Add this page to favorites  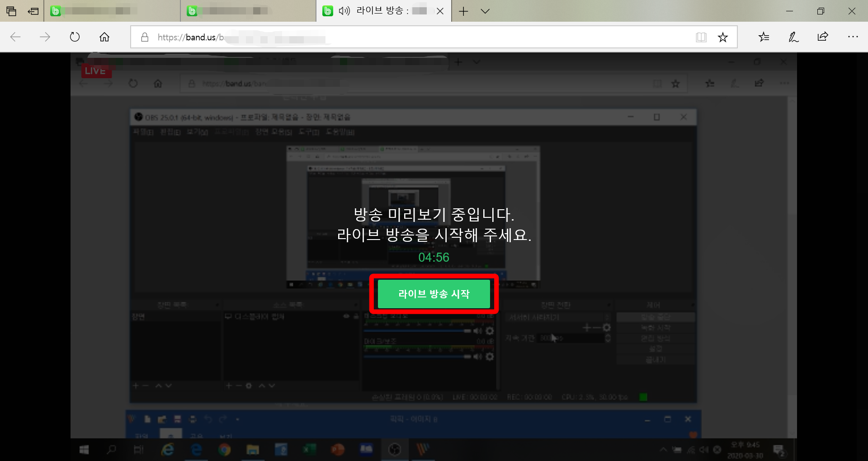pyautogui.click(x=723, y=37)
